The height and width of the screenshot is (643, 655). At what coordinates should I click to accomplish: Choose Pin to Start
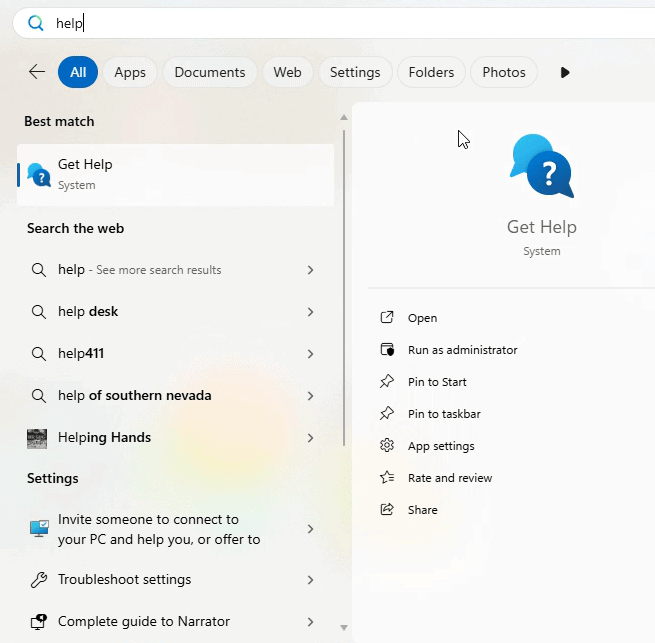click(x=437, y=382)
